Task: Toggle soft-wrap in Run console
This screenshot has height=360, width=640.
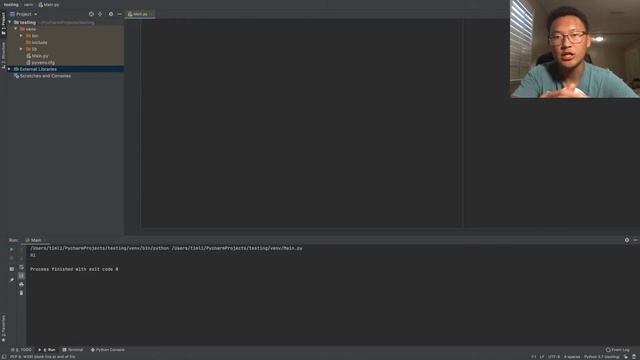Action: click(x=21, y=267)
